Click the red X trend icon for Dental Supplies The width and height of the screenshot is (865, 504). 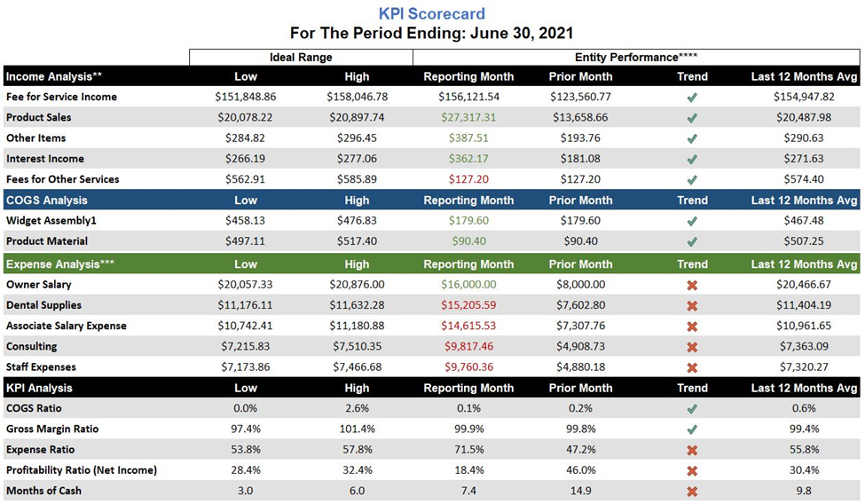click(692, 306)
